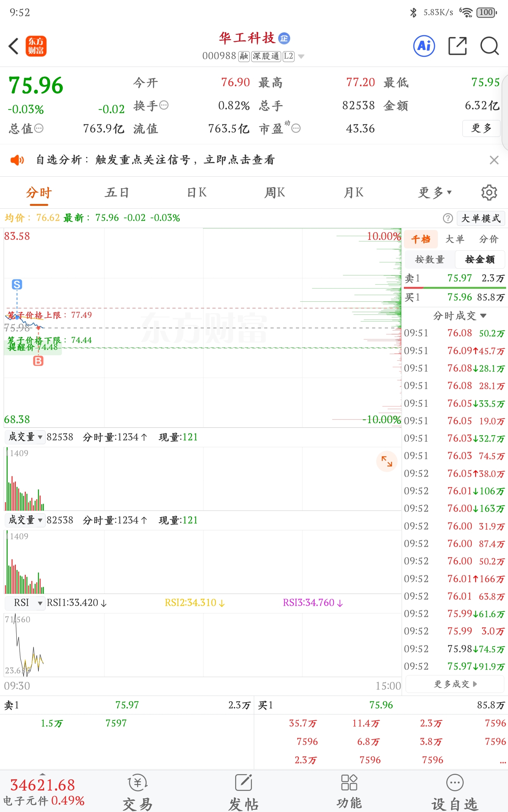
Task: Tap the Wi-Fi status bar icon
Action: pos(466,12)
